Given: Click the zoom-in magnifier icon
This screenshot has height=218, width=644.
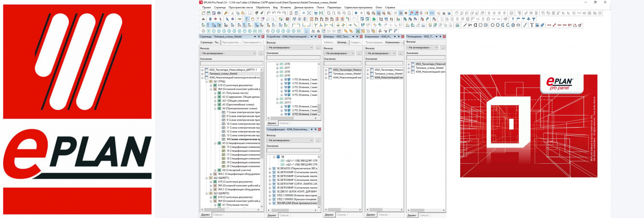Looking at the screenshot, I should (339, 13).
